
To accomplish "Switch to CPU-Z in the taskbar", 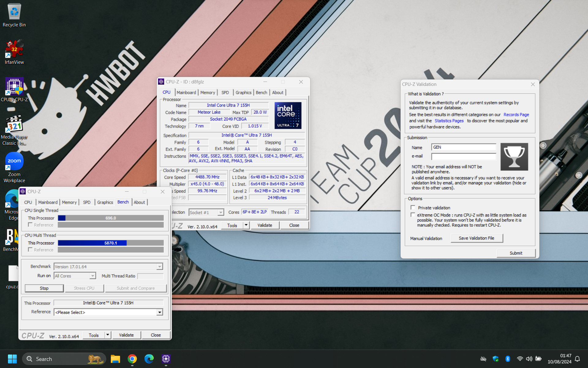I will pyautogui.click(x=166, y=359).
